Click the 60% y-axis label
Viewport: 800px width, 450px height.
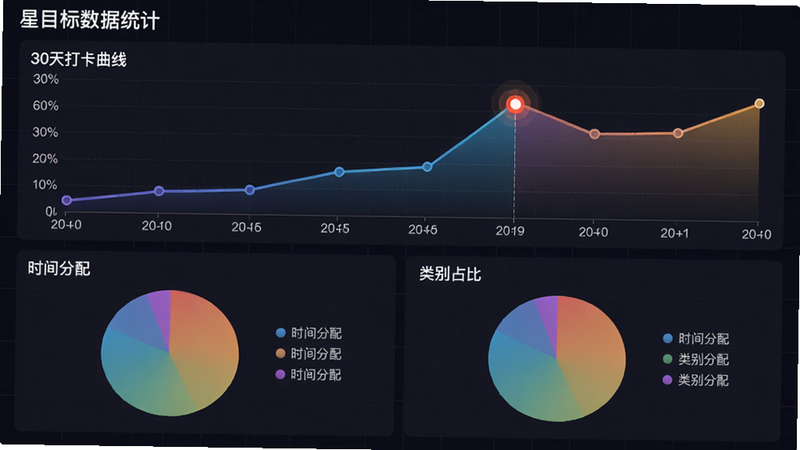pos(45,106)
